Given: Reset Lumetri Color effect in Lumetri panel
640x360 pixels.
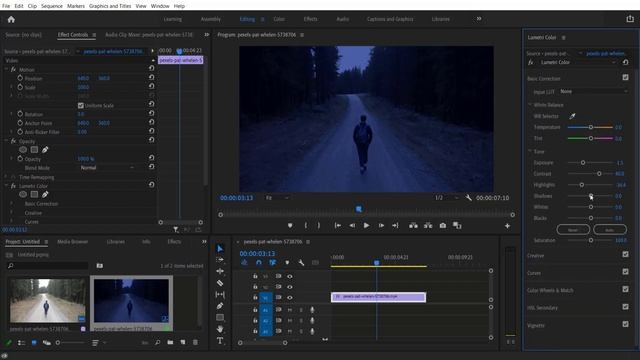Looking at the screenshot, I should [625, 62].
